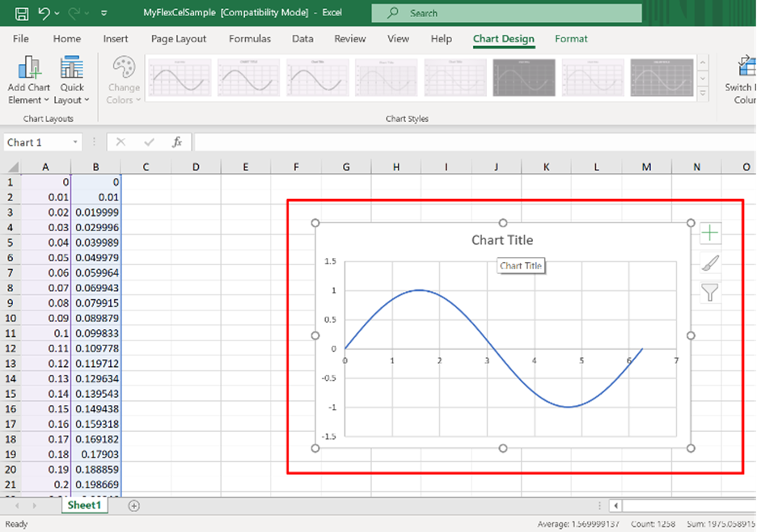
Task: Apply the fourth chart style thumbnail
Action: click(387, 78)
